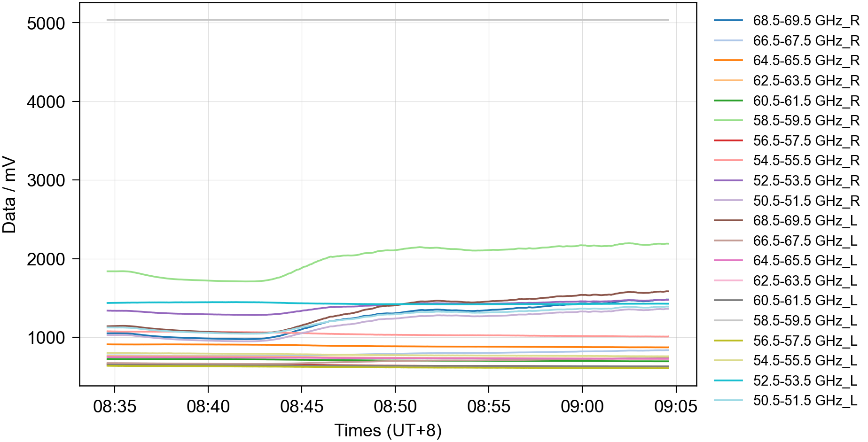Click the "Times (UT+8)" x-axis title
Screen dimensions: 868x442
(388, 430)
